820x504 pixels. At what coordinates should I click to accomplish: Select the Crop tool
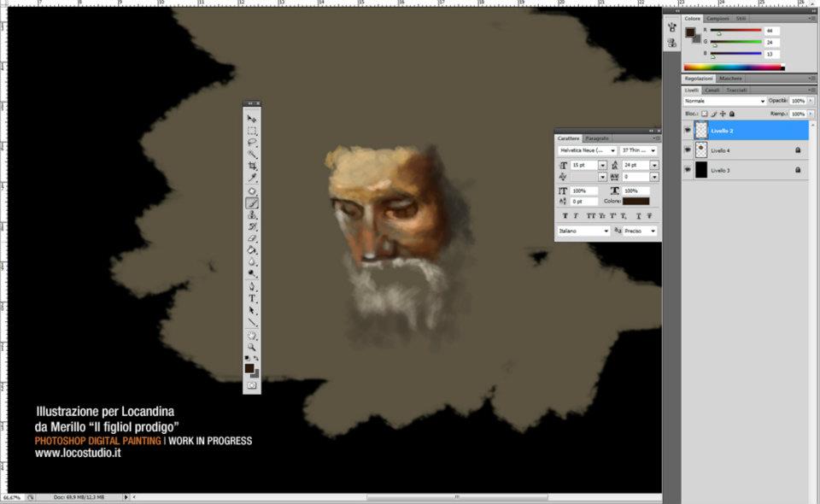tap(252, 166)
